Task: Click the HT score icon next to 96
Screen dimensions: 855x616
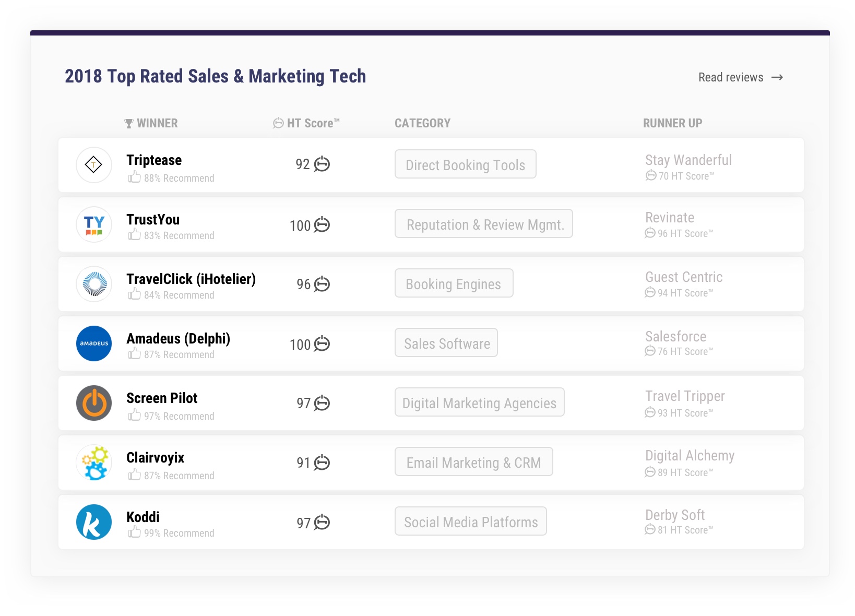Action: (x=322, y=284)
